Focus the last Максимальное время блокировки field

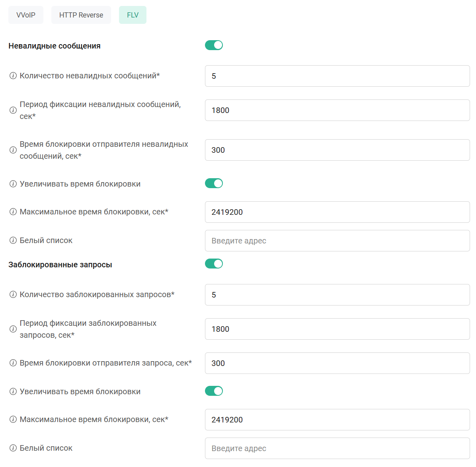337,420
